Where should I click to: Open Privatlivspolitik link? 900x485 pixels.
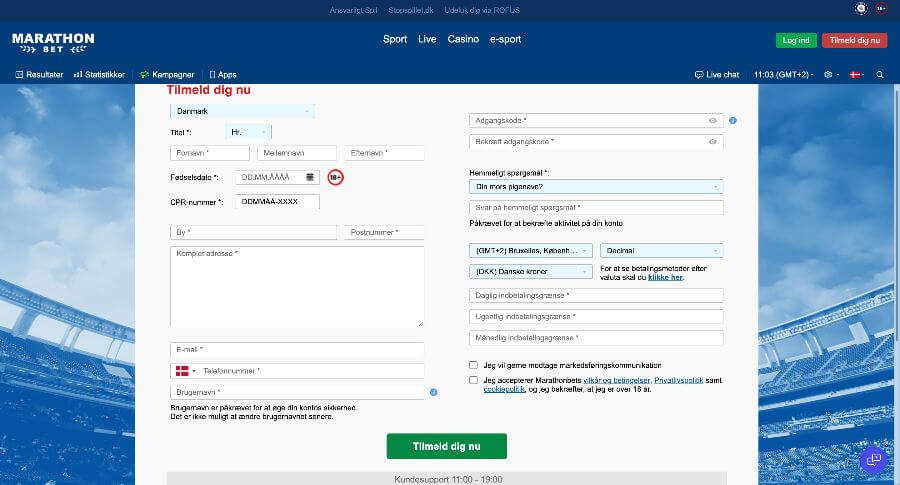pos(678,380)
